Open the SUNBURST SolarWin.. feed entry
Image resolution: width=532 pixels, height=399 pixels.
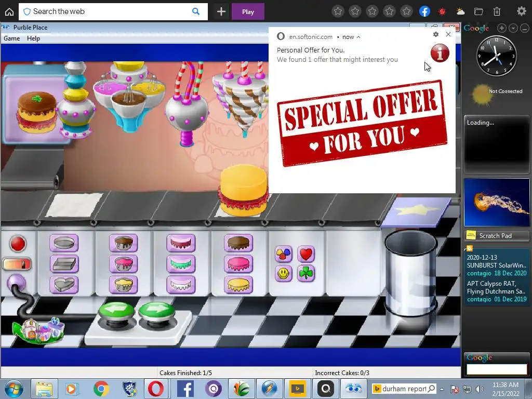[x=496, y=265]
